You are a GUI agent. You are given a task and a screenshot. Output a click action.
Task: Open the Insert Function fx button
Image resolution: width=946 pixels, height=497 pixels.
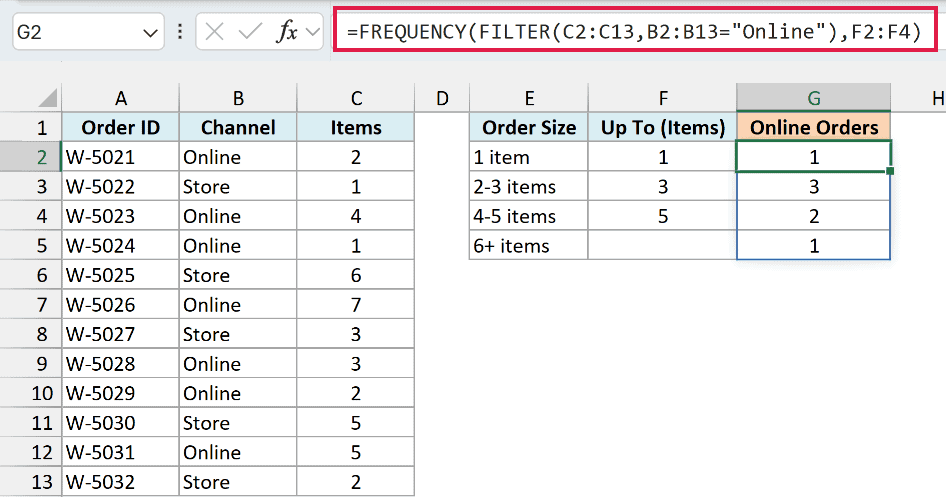287,31
